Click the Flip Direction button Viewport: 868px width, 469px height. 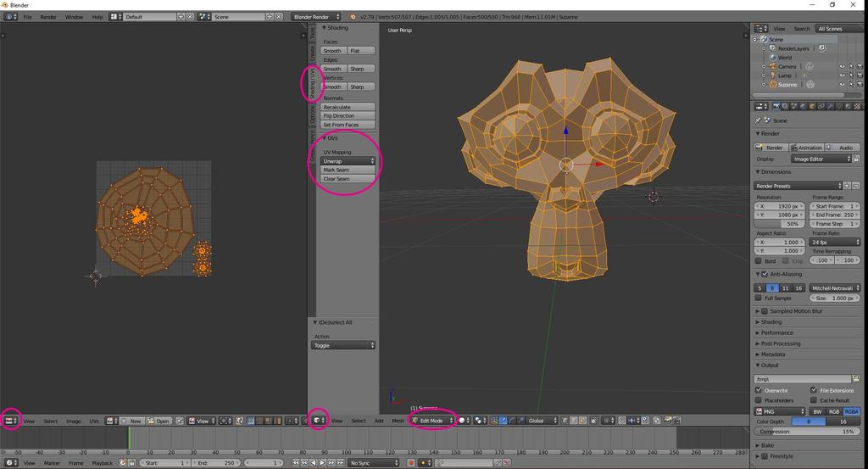pyautogui.click(x=348, y=115)
